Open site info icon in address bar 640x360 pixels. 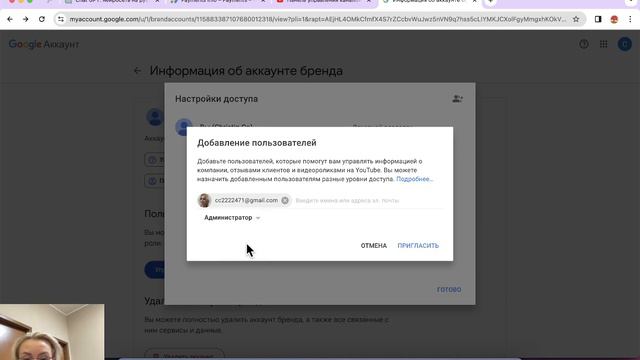61,19
